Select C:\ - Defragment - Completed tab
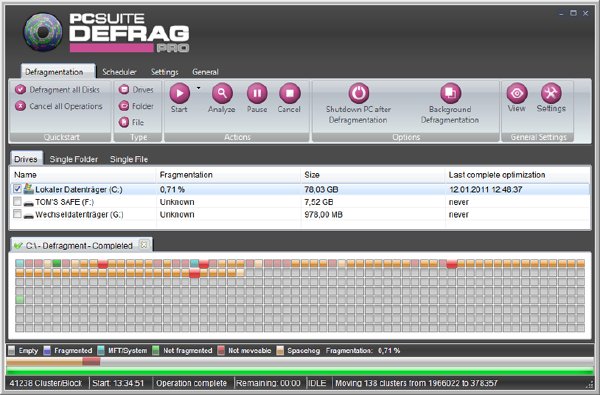The image size is (600, 395). (x=81, y=245)
